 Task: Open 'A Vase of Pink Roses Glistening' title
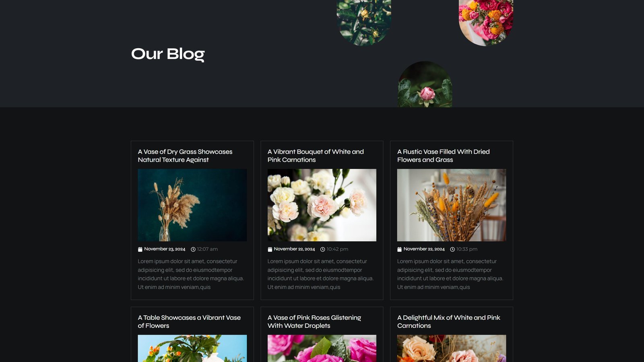(314, 322)
